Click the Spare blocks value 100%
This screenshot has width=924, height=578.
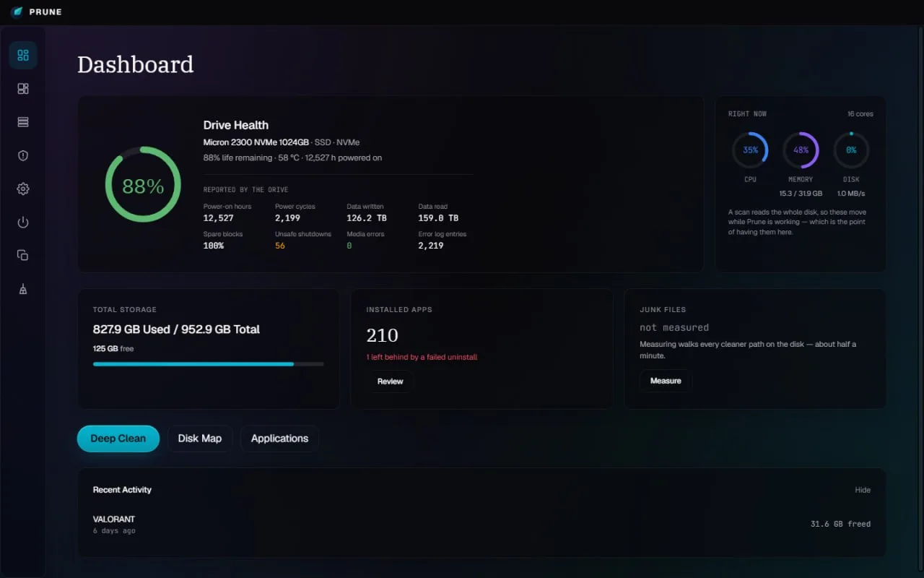pyautogui.click(x=214, y=246)
